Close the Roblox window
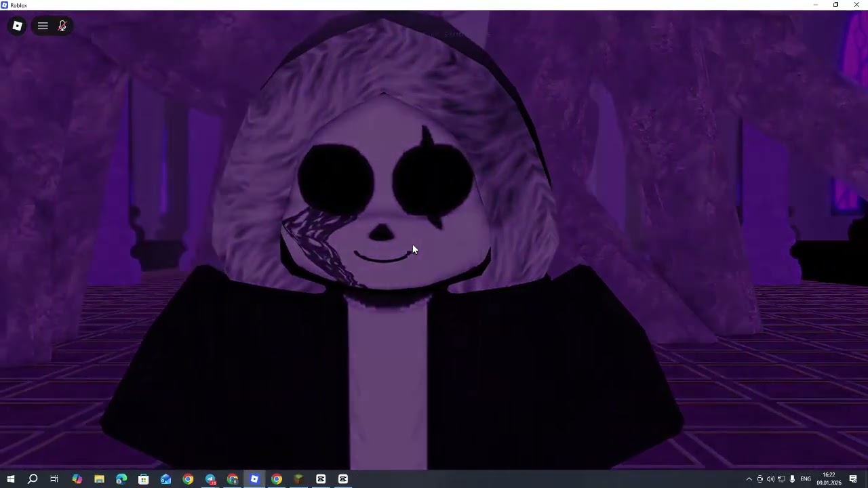This screenshot has height=488, width=868. pyautogui.click(x=856, y=5)
